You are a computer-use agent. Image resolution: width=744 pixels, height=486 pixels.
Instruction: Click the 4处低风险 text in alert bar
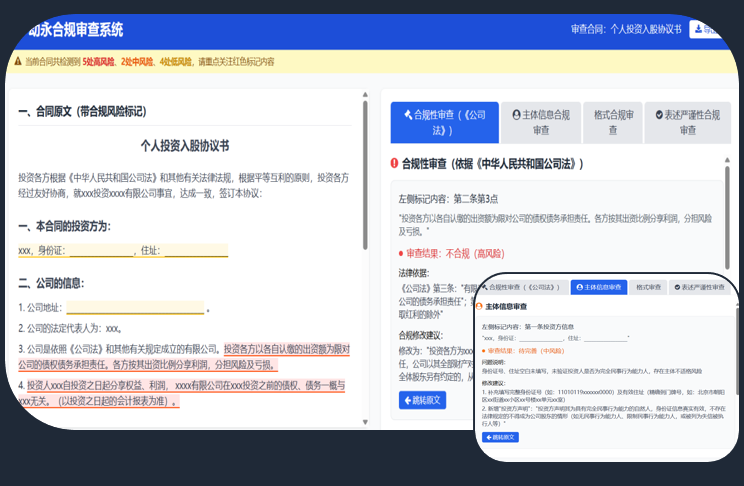click(176, 62)
